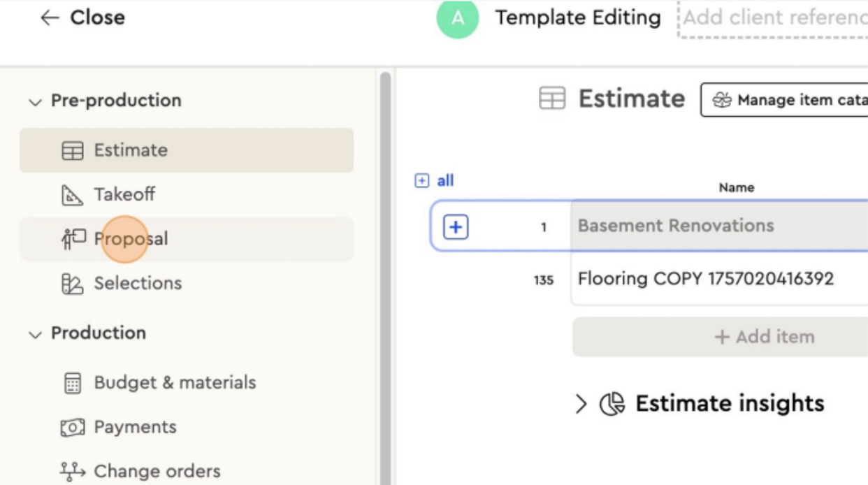Click the Estimate heading table icon
Image resolution: width=868 pixels, height=485 pixels.
[x=552, y=99]
